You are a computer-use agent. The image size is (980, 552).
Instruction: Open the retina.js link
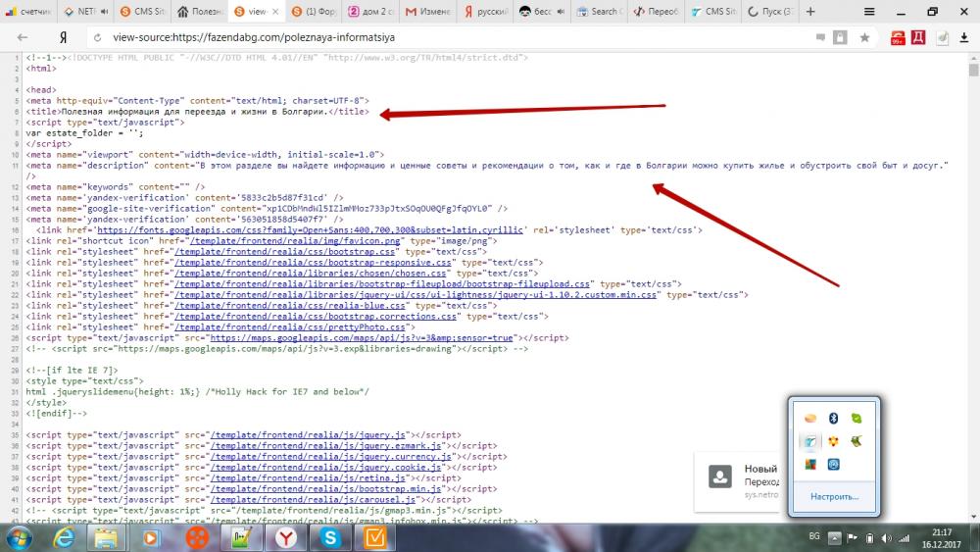[308, 477]
